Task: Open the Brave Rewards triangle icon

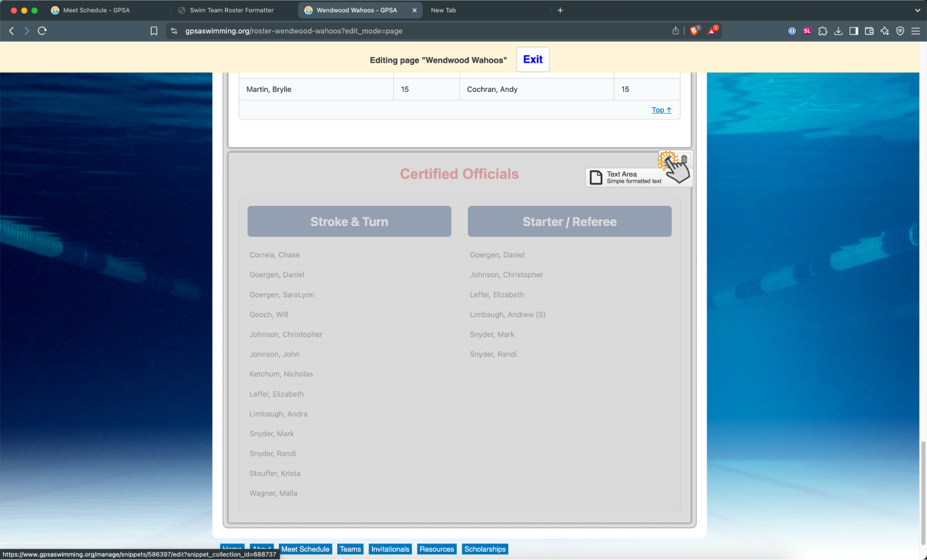Action: tap(712, 31)
